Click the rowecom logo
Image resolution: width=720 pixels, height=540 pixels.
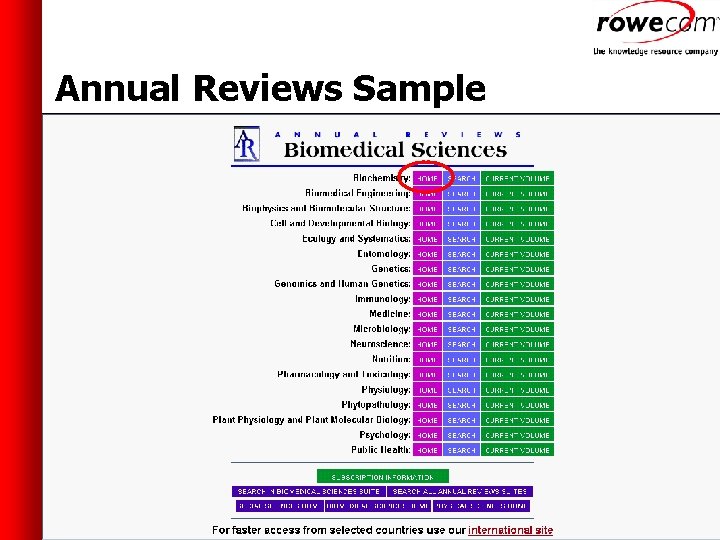pos(658,28)
